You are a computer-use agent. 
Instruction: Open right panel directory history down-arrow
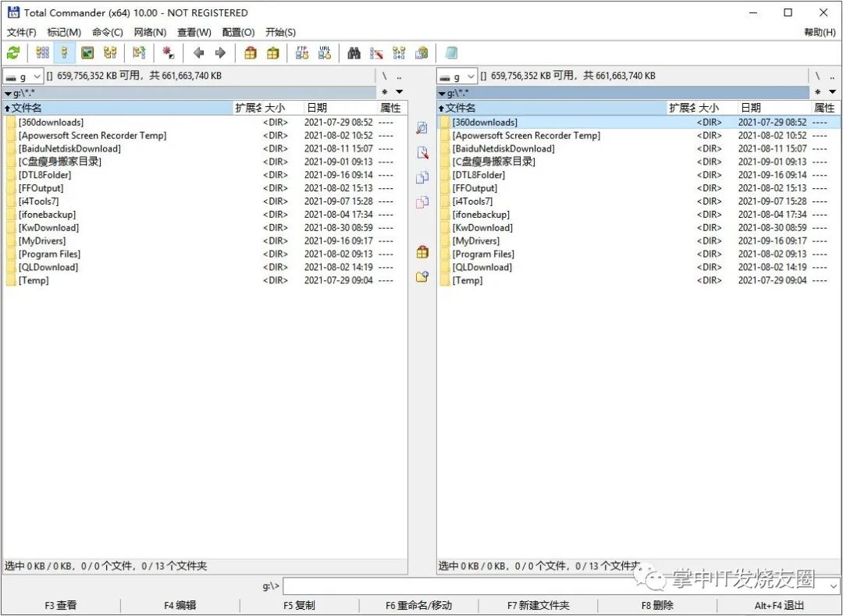(x=832, y=92)
